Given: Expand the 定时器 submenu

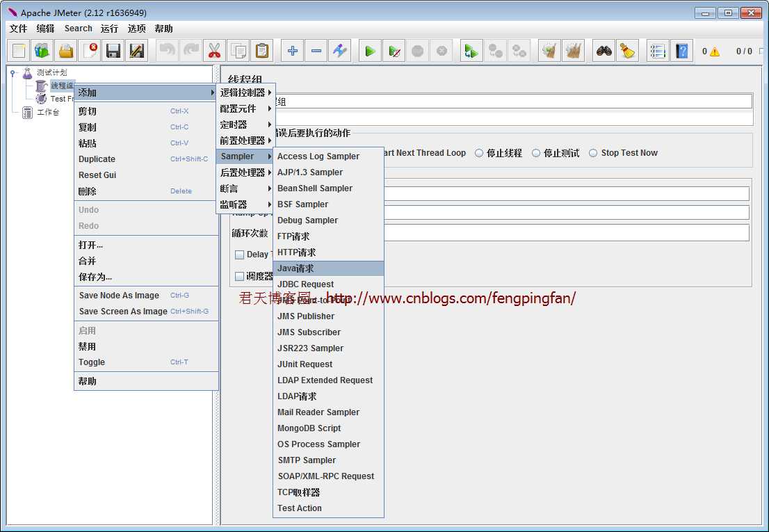Looking at the screenshot, I should (245, 124).
